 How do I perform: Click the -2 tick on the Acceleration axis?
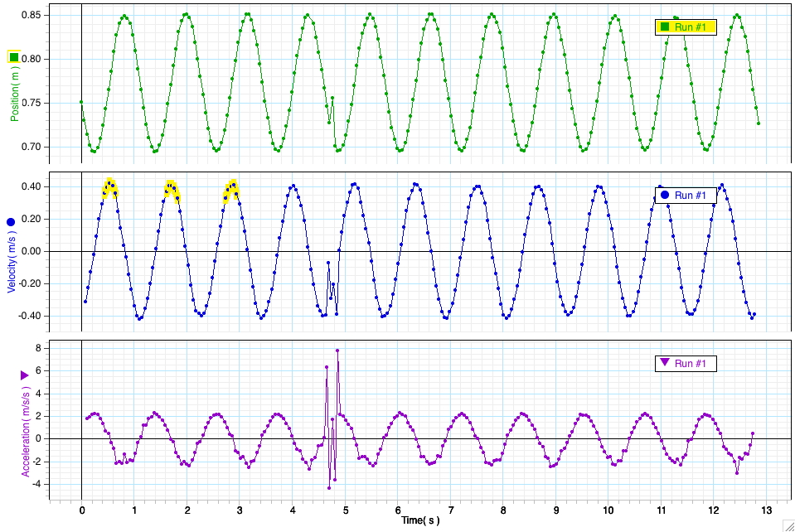click(x=37, y=462)
